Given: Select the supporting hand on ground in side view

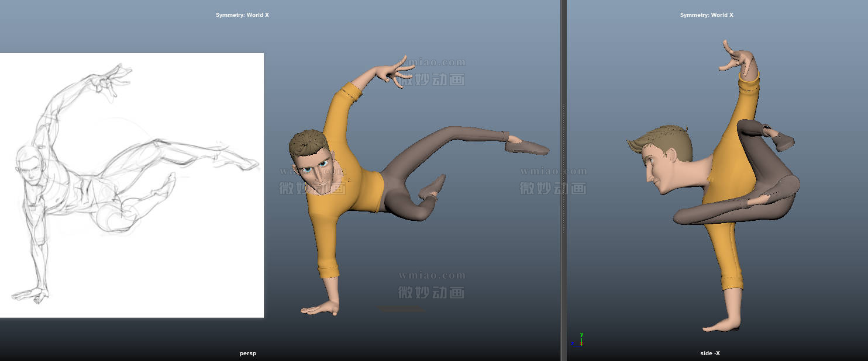Looking at the screenshot, I should (x=721, y=323).
